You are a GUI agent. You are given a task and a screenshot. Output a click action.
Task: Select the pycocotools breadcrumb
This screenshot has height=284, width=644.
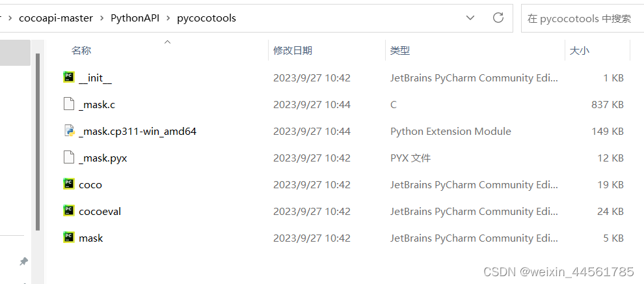[206, 18]
